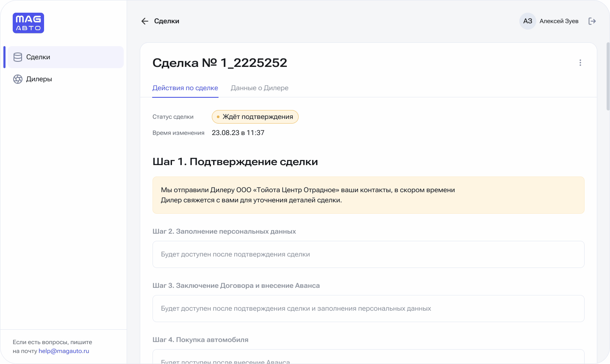Viewport: 610px width, 364px height.
Task: Click the АЗ user avatar
Action: coord(527,21)
